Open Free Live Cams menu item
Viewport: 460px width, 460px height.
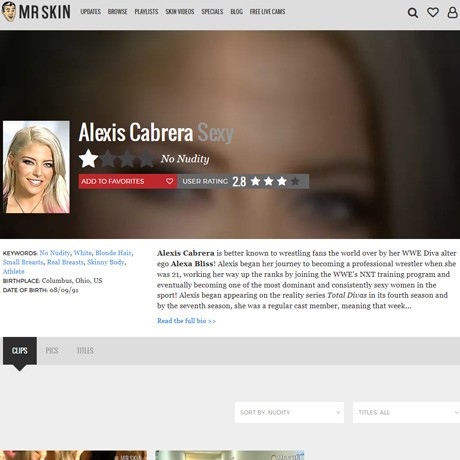click(x=267, y=12)
